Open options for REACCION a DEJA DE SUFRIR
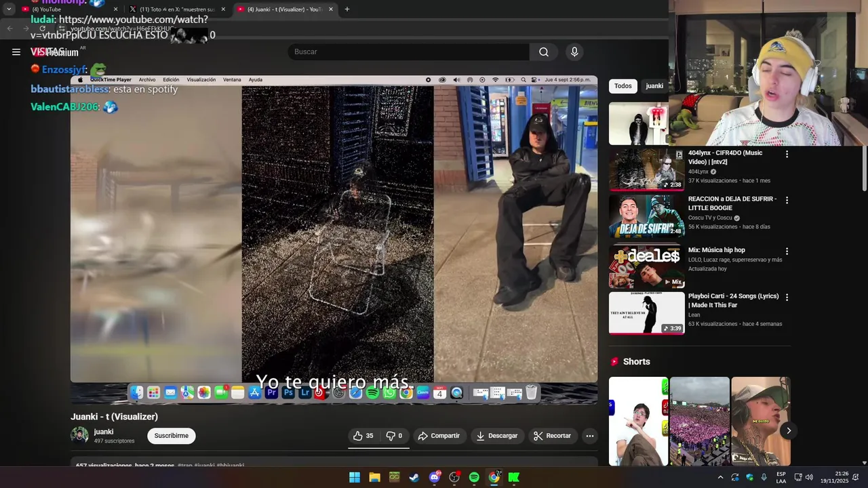 point(787,201)
